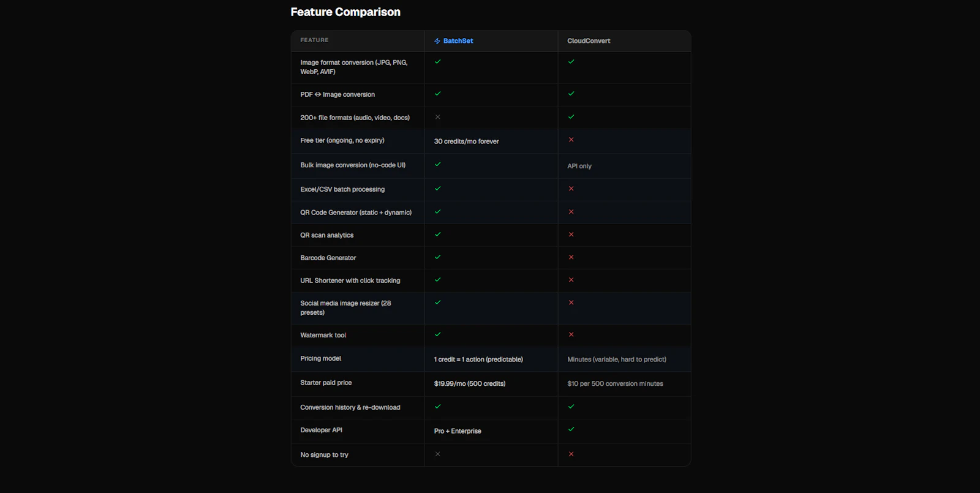The height and width of the screenshot is (493, 980).
Task: Click the BatchSet lightning bolt icon
Action: [437, 41]
